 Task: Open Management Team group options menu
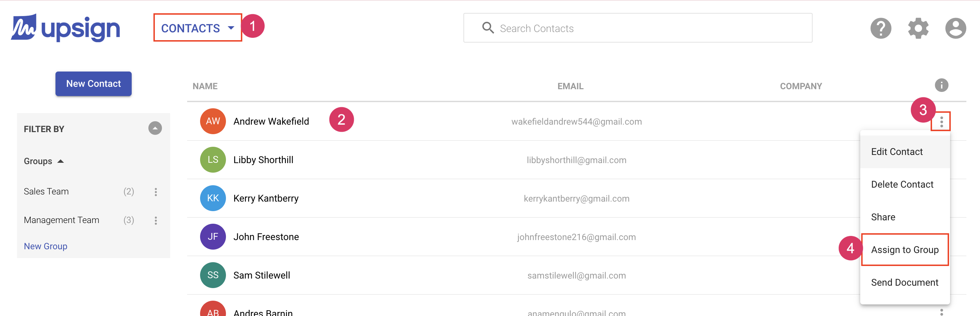coord(156,220)
